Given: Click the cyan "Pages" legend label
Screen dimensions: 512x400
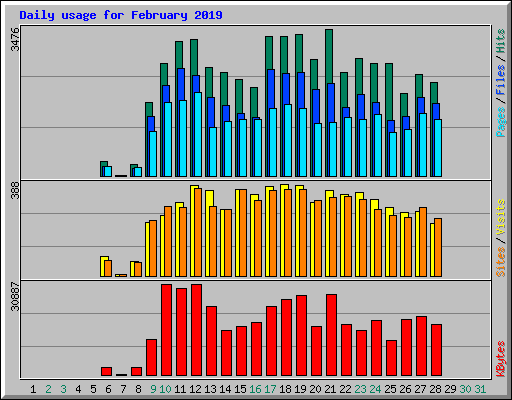Looking at the screenshot, I should point(501,122).
